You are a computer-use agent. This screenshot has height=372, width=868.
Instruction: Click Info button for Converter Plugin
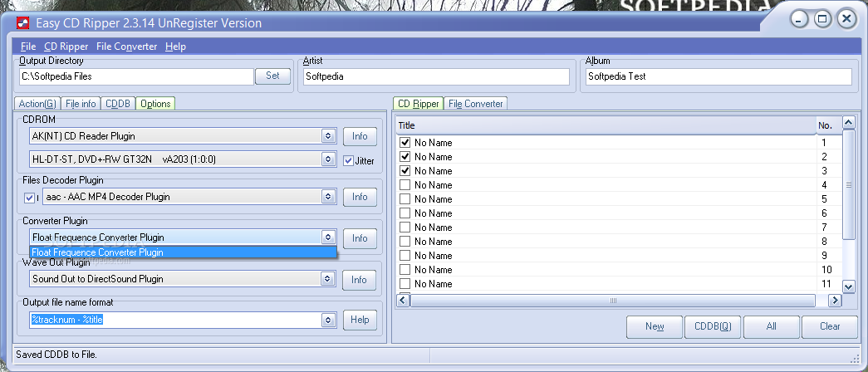[360, 238]
